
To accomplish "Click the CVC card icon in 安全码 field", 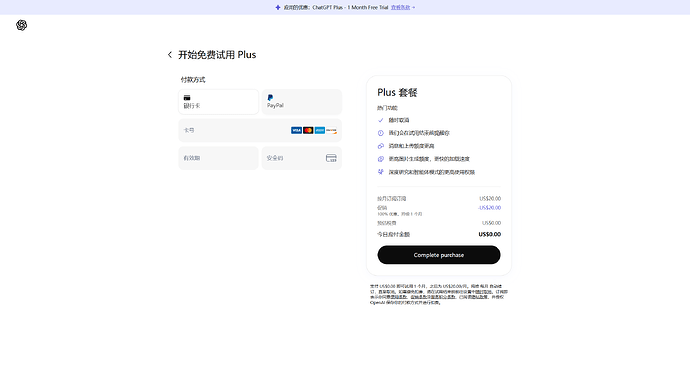I will [331, 158].
